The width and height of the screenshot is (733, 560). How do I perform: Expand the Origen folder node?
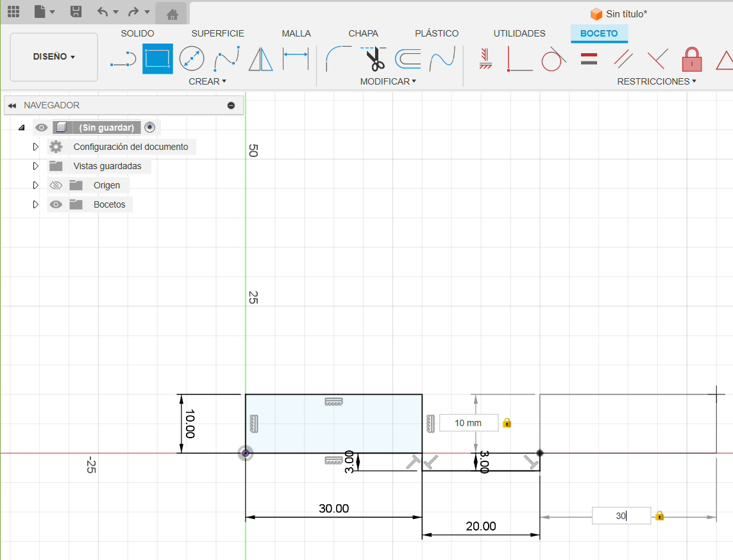pos(35,185)
